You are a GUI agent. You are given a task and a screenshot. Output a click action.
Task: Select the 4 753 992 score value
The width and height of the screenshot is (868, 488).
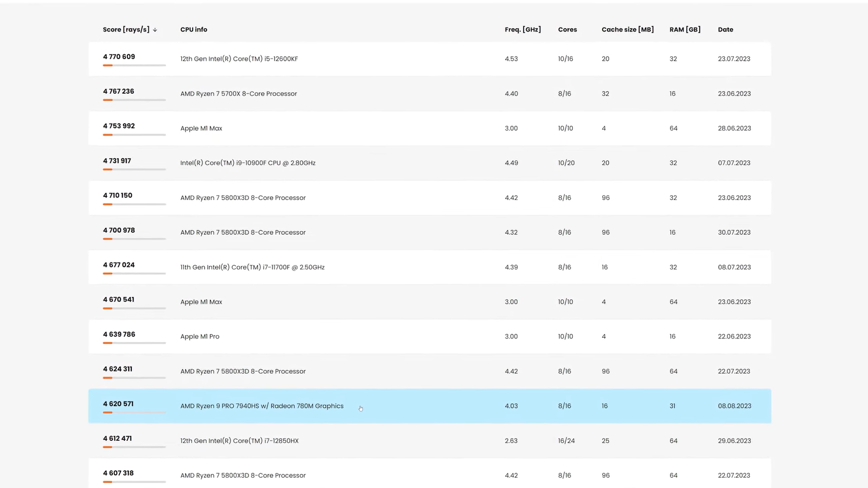[x=119, y=126]
